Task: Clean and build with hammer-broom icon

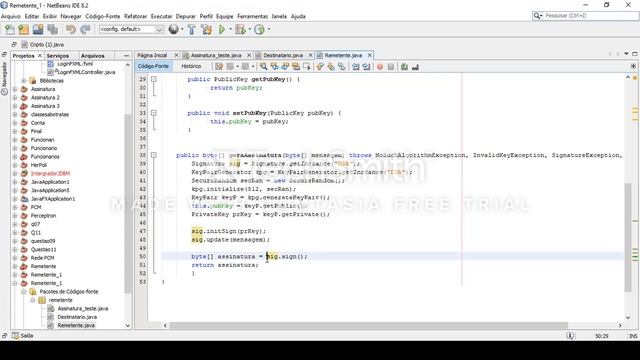Action: pyautogui.click(x=207, y=29)
